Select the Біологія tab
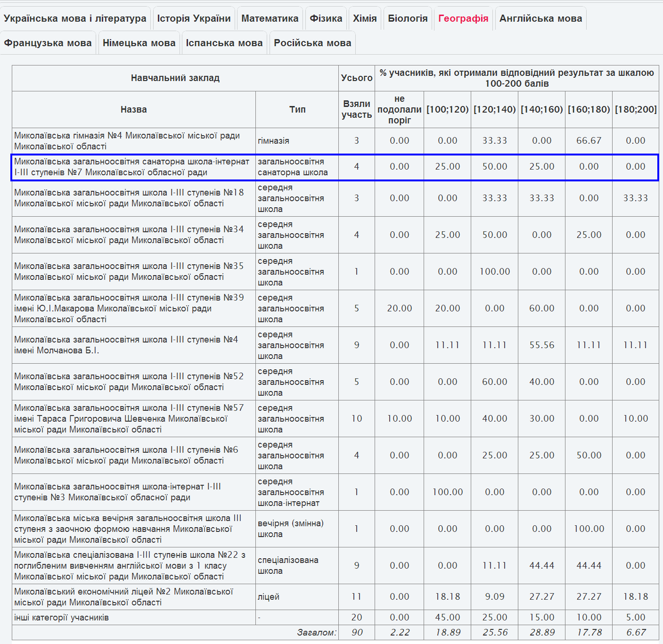Image resolution: width=663 pixels, height=644 pixels. tap(408, 18)
